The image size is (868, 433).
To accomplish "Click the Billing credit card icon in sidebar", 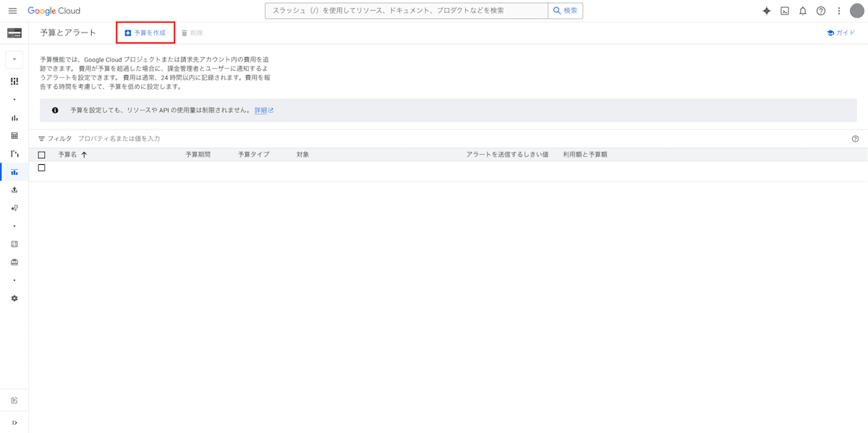I will tap(14, 33).
